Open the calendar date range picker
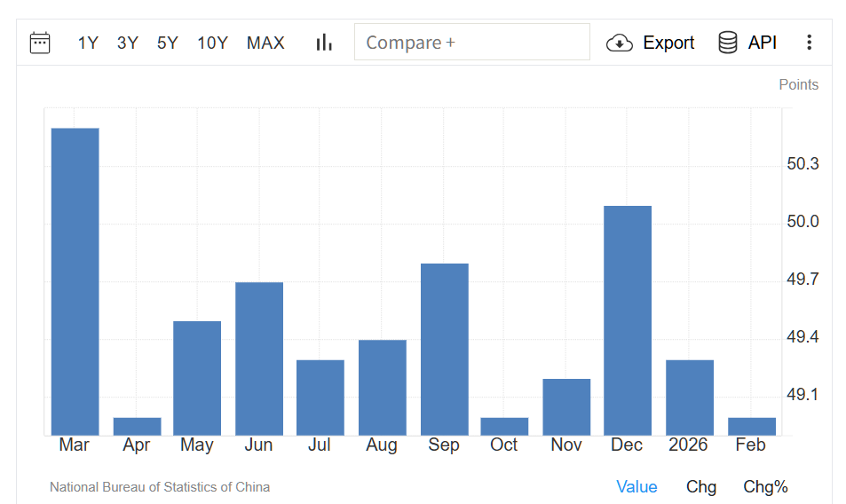846x504 pixels. pyautogui.click(x=40, y=43)
